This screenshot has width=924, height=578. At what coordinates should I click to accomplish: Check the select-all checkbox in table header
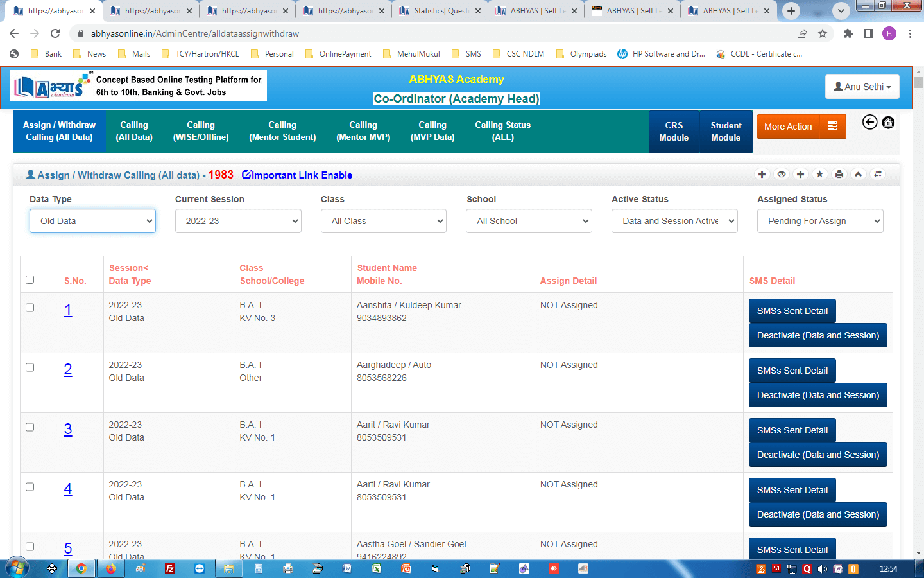(30, 279)
